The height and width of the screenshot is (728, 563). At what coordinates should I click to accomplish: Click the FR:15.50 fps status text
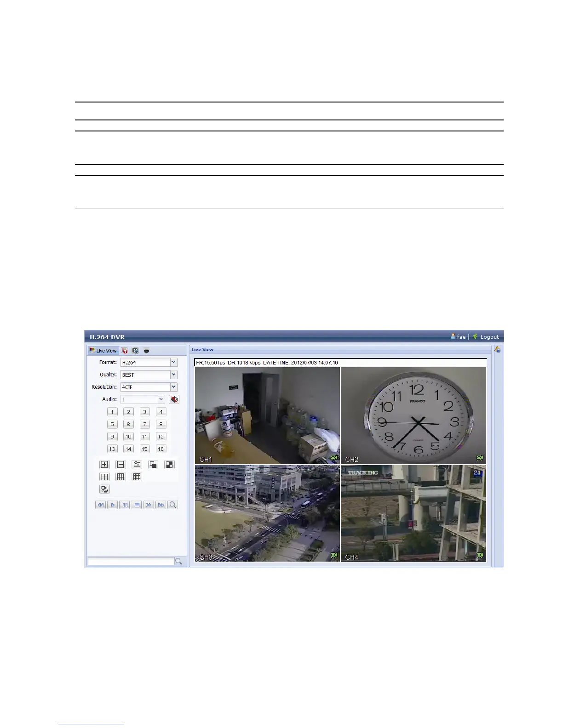(211, 363)
